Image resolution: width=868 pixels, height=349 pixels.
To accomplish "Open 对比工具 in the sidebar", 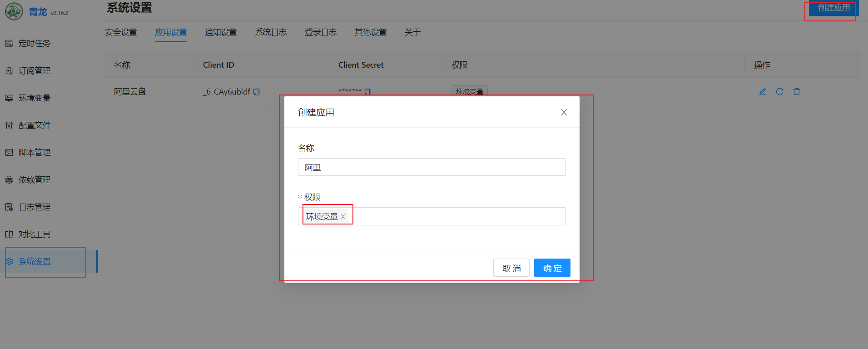I will (49, 234).
